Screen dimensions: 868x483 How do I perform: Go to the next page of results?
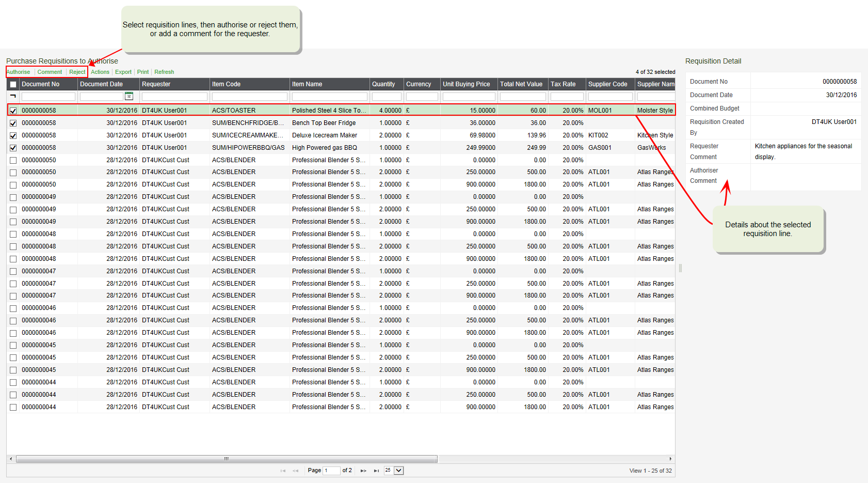[x=363, y=471]
